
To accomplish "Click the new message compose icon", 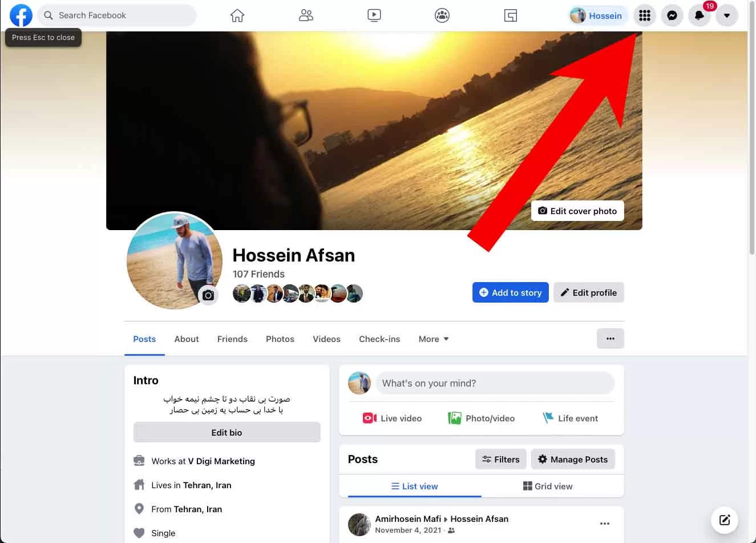I will [x=725, y=520].
